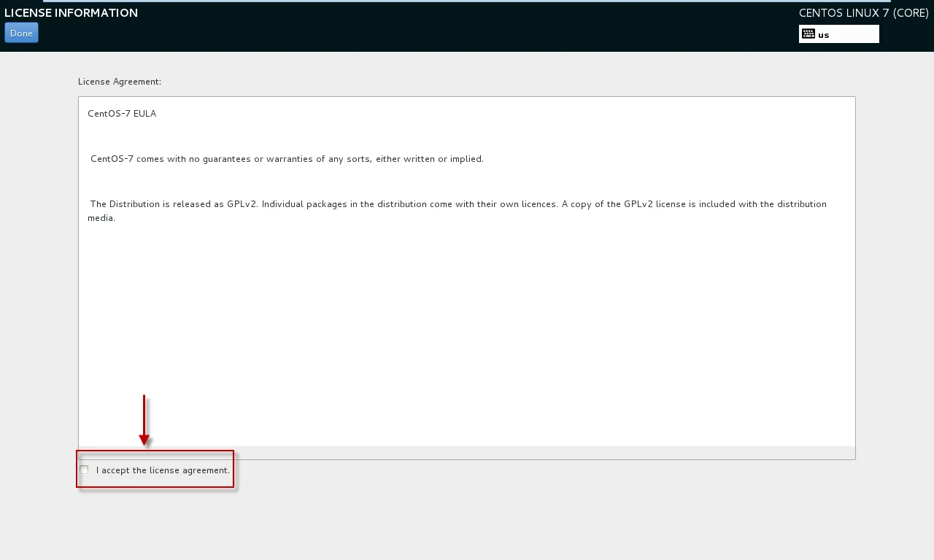
Task: Select the "us" keyboard layout label
Action: tap(824, 34)
